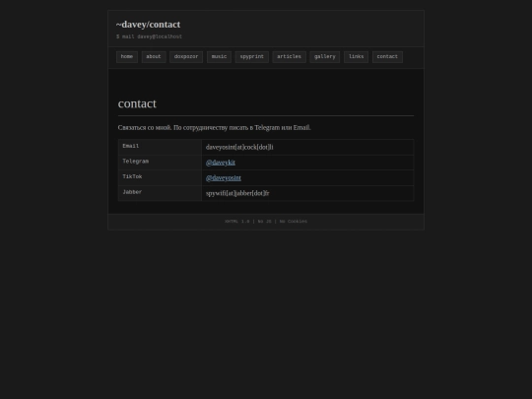
Task: Go to the articles page
Action: [x=289, y=57]
